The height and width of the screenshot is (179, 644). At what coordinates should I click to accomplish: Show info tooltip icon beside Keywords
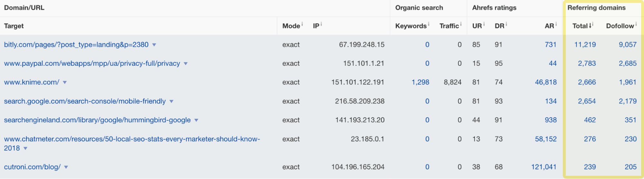(428, 24)
